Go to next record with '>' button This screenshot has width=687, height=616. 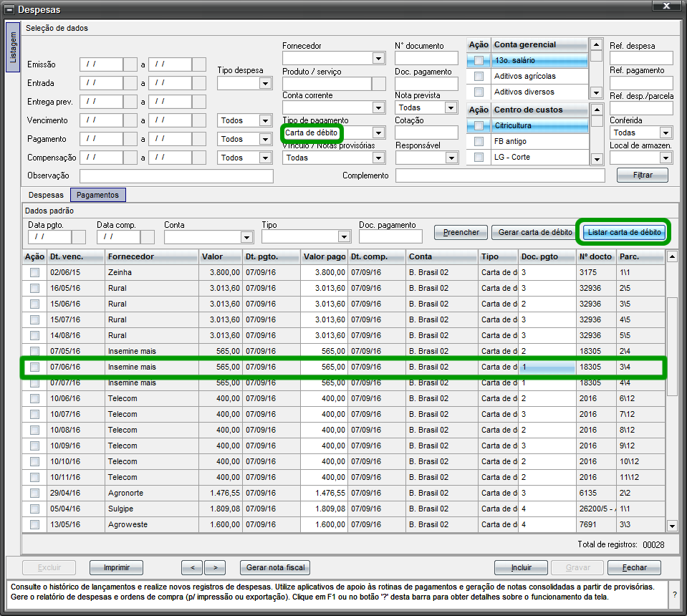coord(215,567)
